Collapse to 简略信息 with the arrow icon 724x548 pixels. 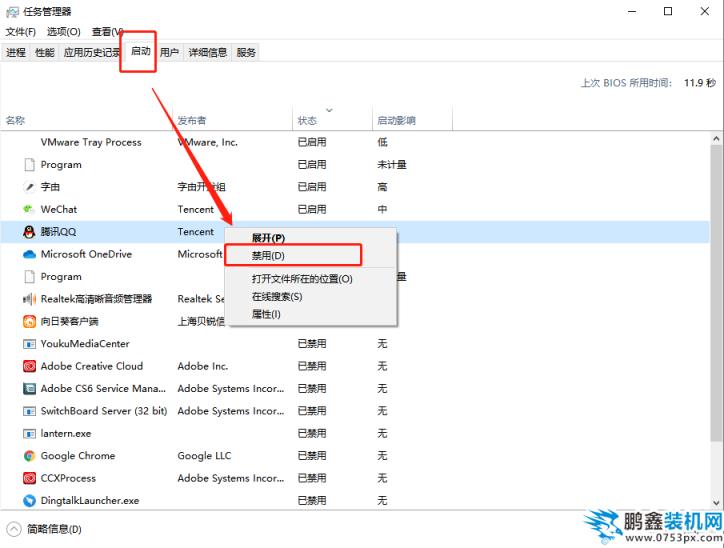point(13,529)
